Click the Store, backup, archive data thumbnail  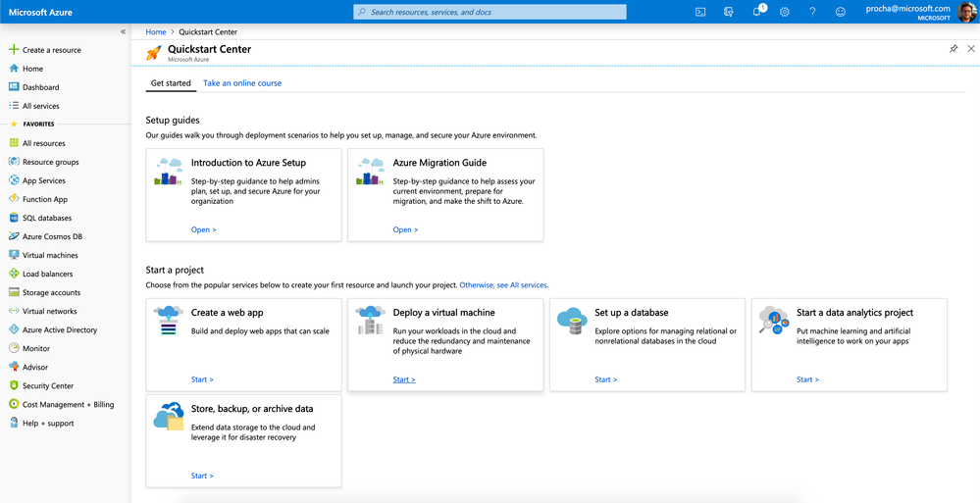tap(168, 416)
